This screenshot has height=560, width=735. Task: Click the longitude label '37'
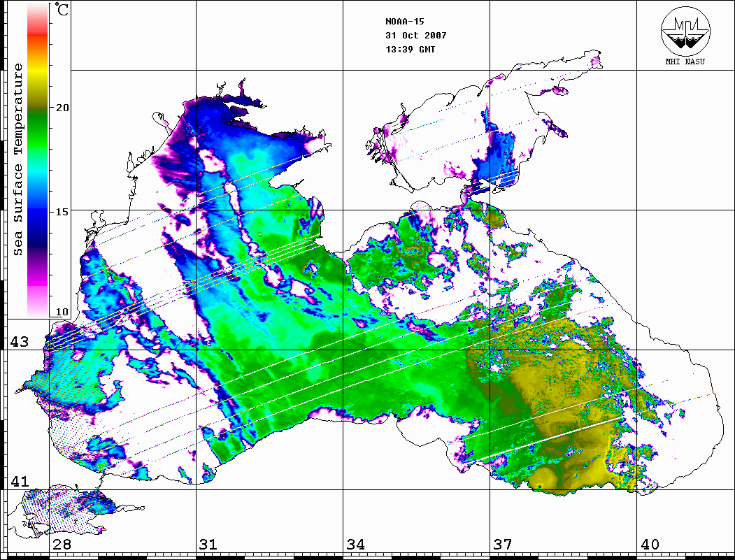point(503,545)
